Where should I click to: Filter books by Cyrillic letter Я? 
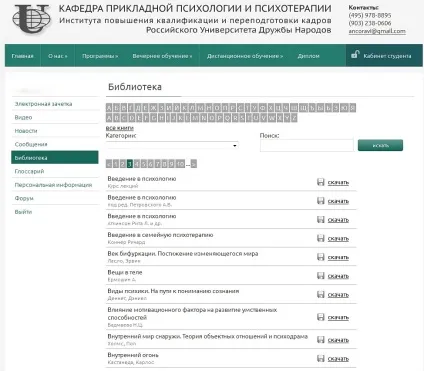[353, 108]
